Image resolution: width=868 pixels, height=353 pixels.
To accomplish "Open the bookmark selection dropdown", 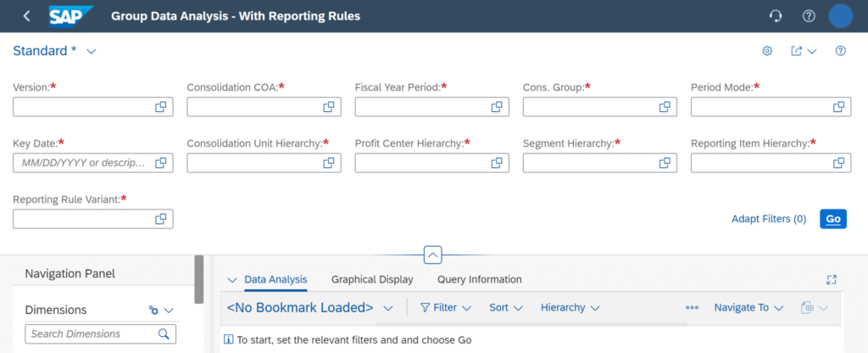I will tap(388, 307).
